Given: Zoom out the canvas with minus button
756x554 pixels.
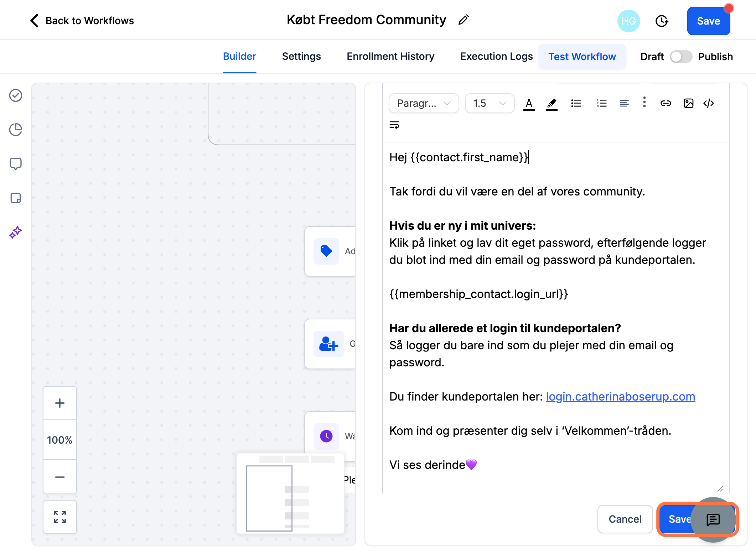Looking at the screenshot, I should [x=60, y=477].
